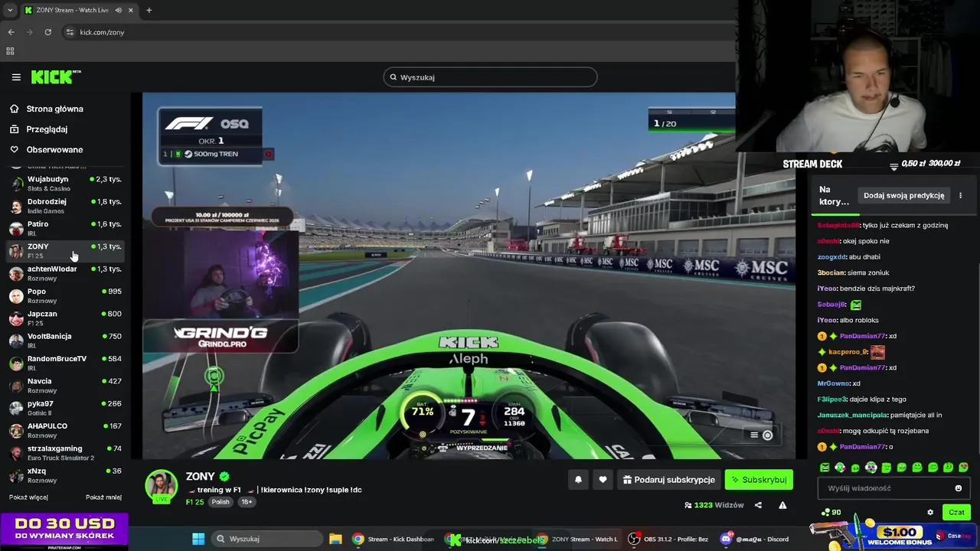Open Windows Start menu

click(198, 539)
